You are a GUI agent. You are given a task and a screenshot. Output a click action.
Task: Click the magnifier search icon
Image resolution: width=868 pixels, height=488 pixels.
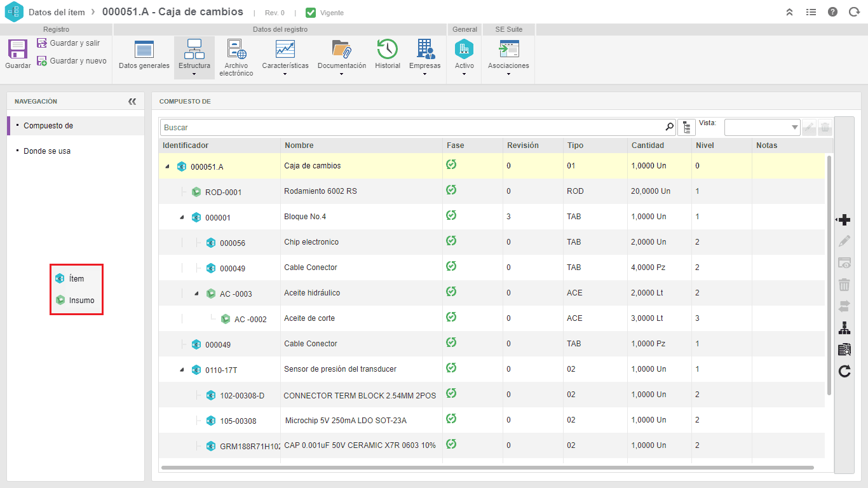pyautogui.click(x=669, y=127)
